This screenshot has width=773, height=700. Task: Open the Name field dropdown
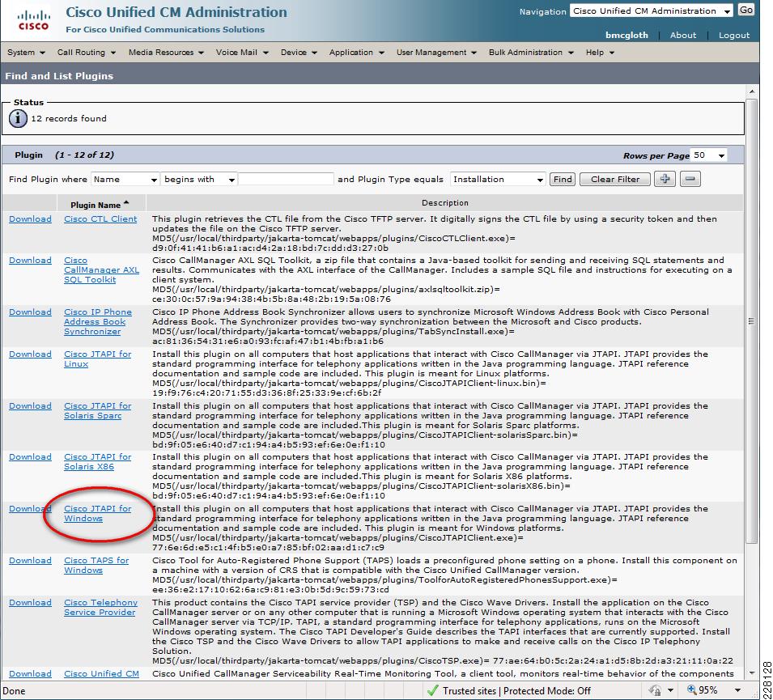(125, 180)
